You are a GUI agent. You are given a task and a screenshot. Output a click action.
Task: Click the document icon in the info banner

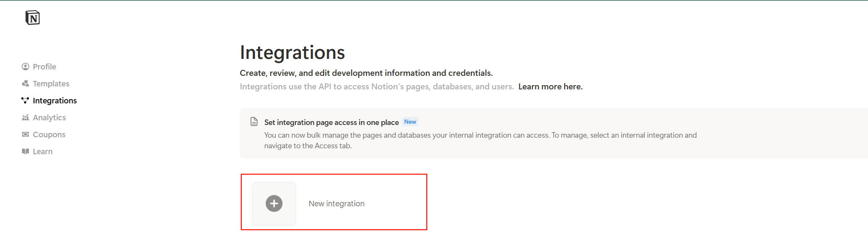[x=254, y=122]
